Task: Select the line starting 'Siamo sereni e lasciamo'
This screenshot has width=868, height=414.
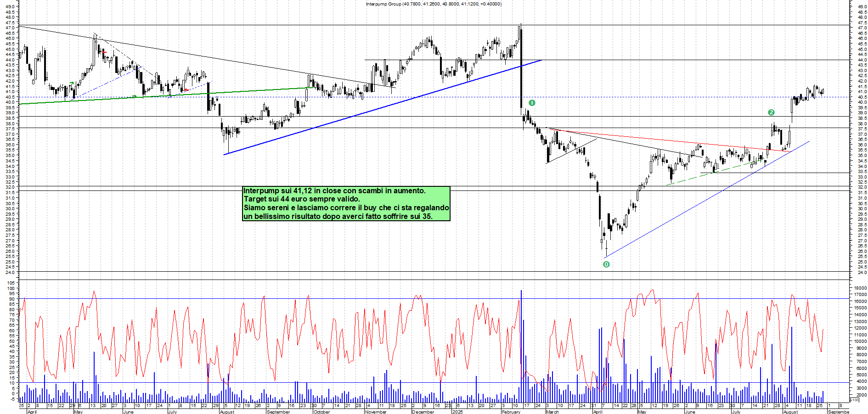Action: [346, 208]
